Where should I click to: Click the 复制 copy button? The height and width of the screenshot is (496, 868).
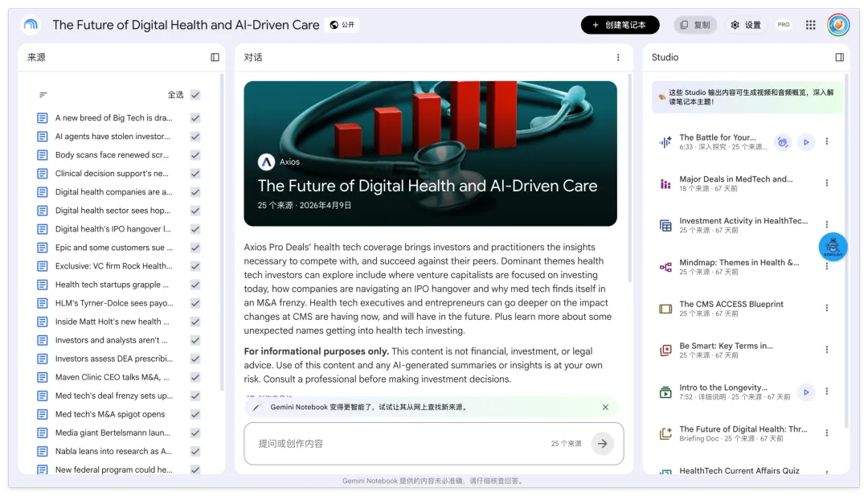(x=695, y=25)
